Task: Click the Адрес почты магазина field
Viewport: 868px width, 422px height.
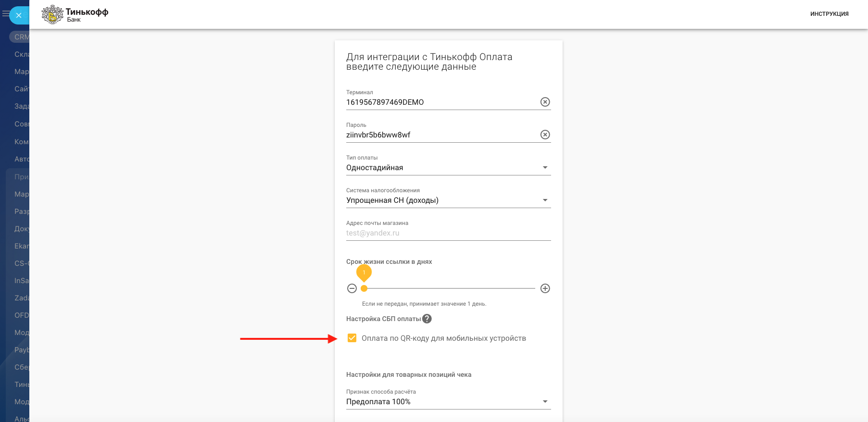Action: tap(448, 233)
